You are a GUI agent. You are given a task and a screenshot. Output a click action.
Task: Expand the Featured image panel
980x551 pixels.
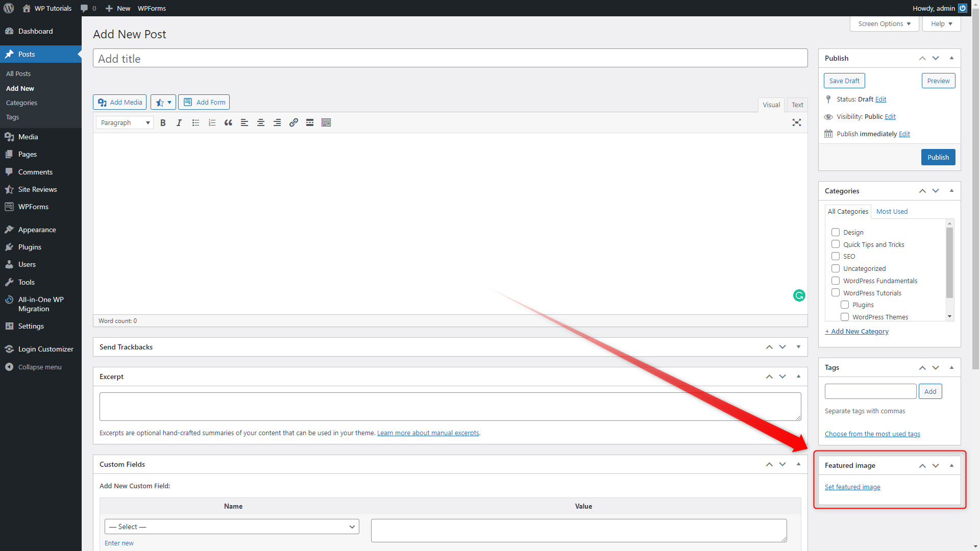[x=951, y=465]
